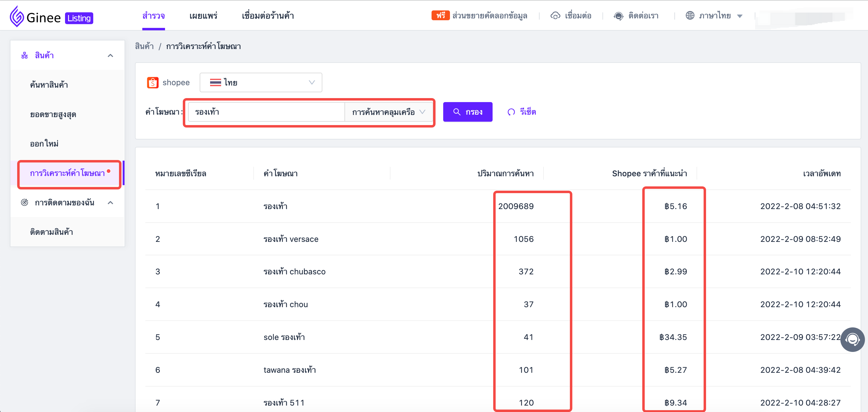Open the เชื่อมต่อร้านค้า tab
The height and width of the screenshot is (412, 868).
267,16
